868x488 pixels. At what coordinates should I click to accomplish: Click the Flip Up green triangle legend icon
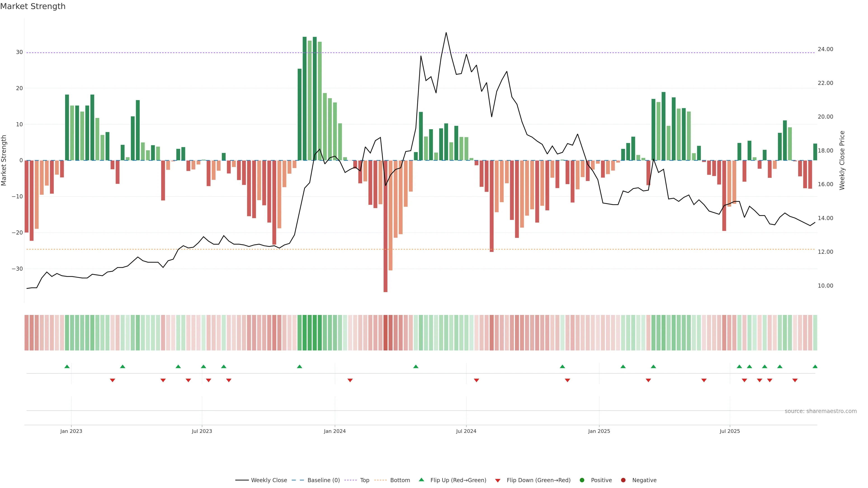coord(421,480)
